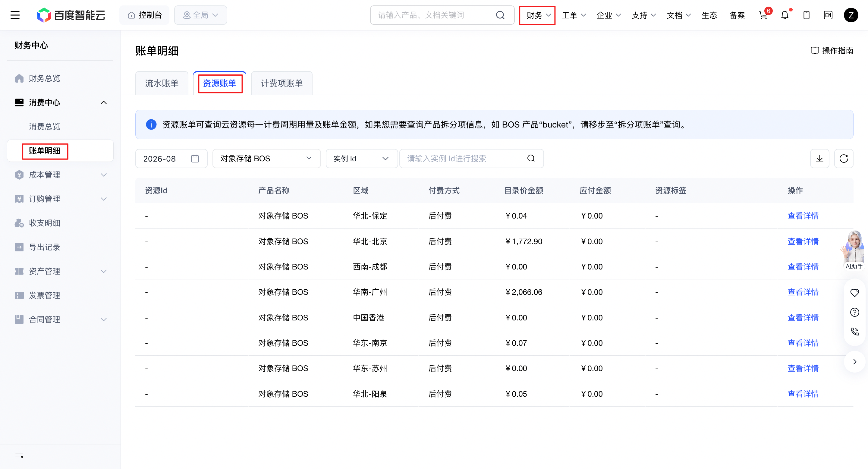Refresh the bill list

point(844,158)
